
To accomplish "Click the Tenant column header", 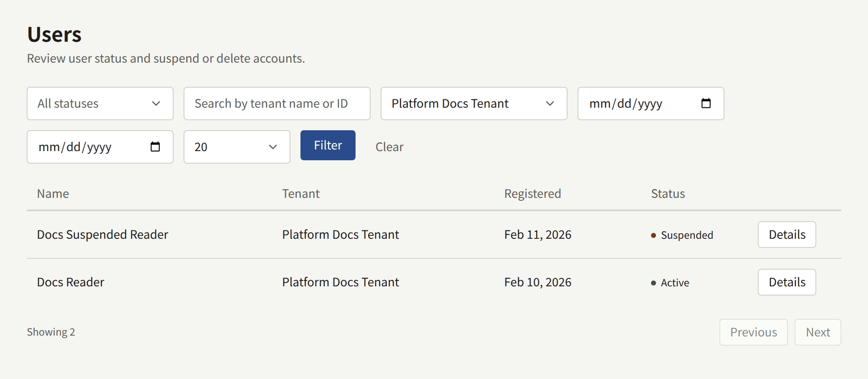I will point(300,194).
